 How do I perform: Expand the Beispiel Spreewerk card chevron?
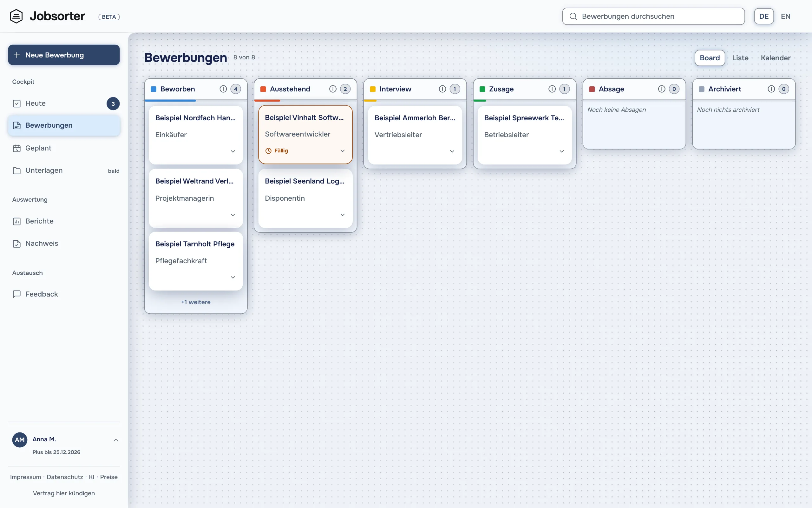pos(562,151)
